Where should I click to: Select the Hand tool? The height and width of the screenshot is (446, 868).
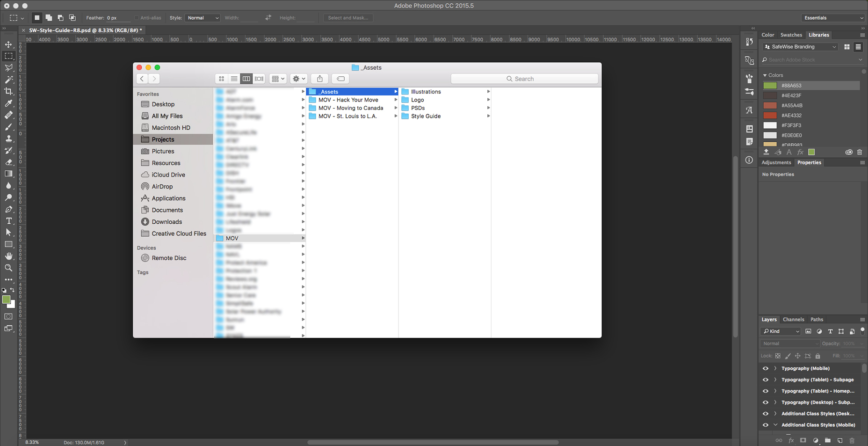pyautogui.click(x=8, y=256)
